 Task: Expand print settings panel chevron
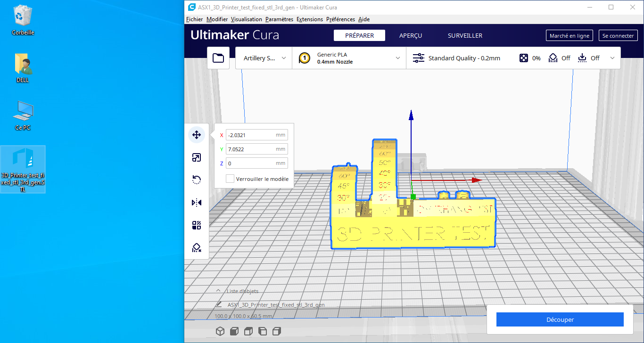pos(612,58)
